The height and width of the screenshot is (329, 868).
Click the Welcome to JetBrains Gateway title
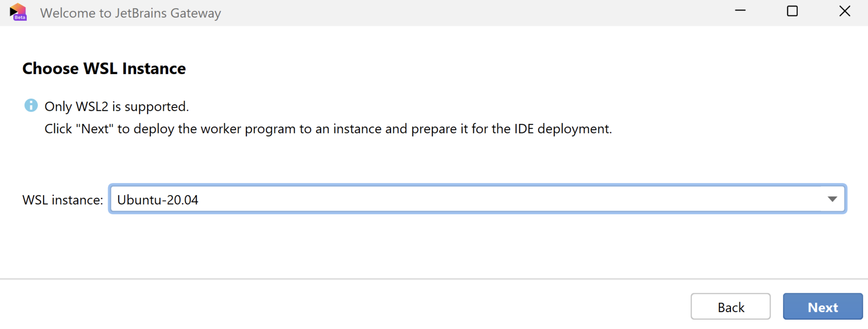131,13
